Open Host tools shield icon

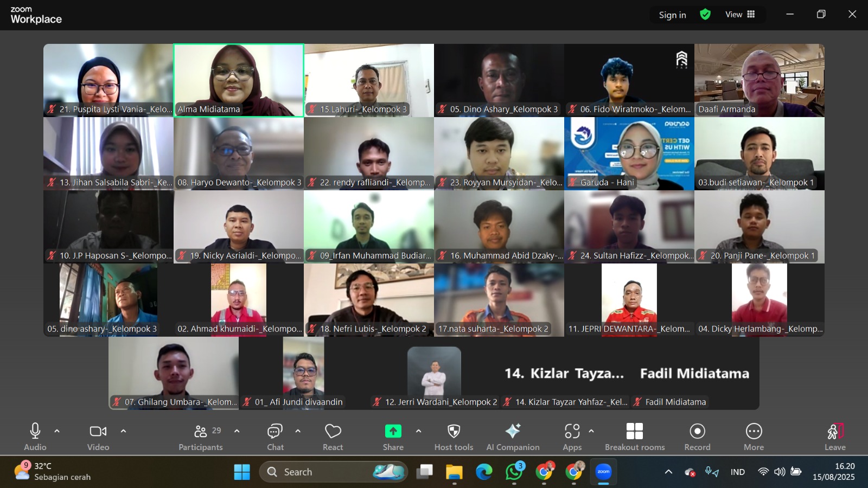click(454, 432)
